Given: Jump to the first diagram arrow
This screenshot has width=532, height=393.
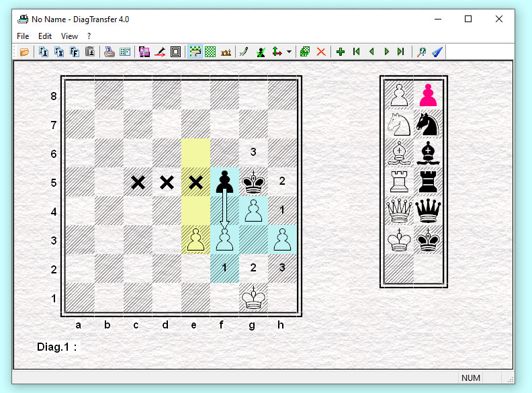Looking at the screenshot, I should (356, 52).
